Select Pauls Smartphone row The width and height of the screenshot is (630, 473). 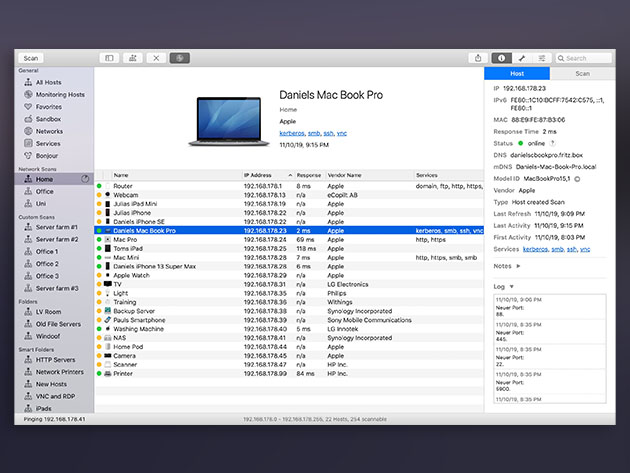coord(289,320)
